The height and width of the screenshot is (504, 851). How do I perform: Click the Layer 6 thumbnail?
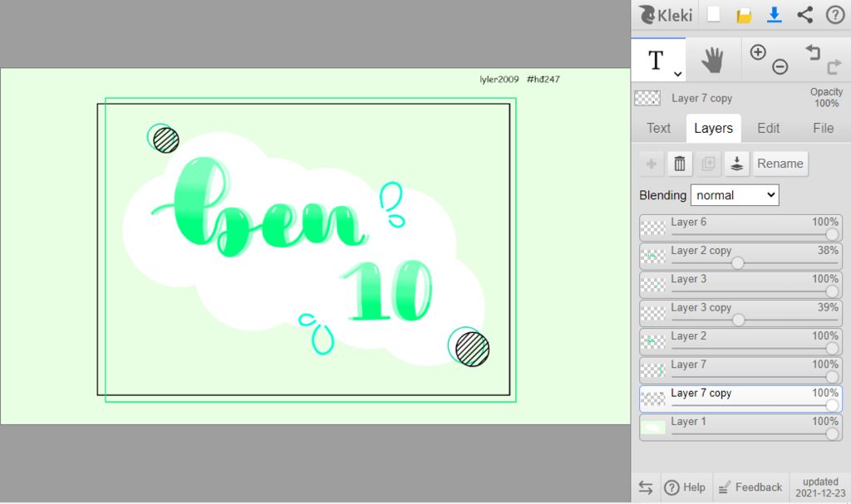coord(653,228)
